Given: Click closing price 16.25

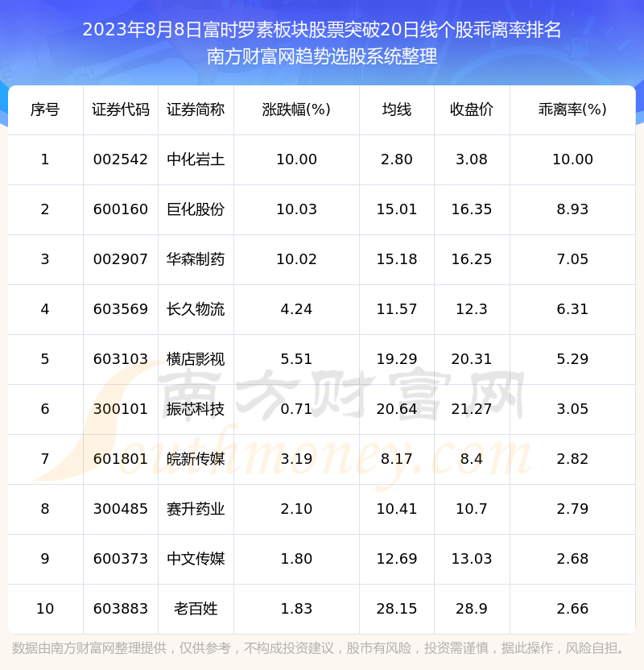Looking at the screenshot, I should 472,259.
